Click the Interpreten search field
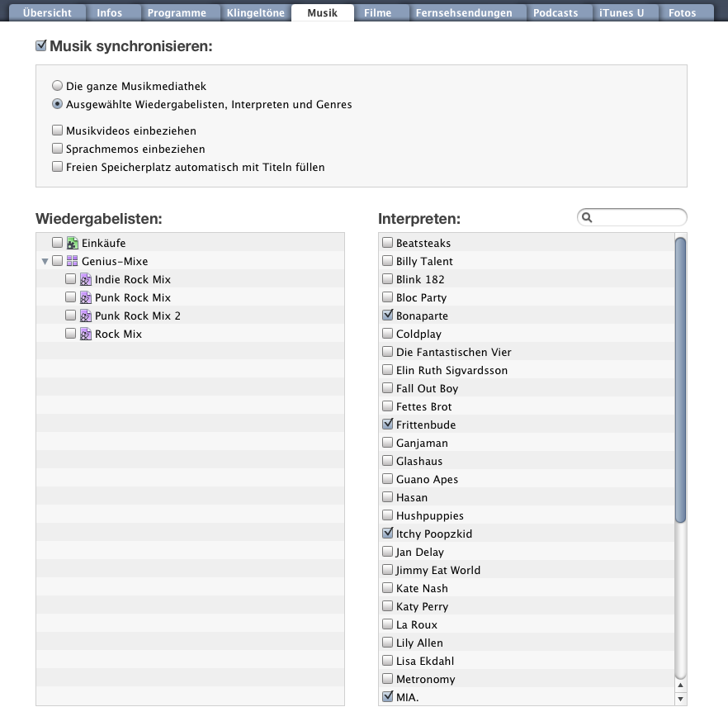The image size is (728, 726). point(632,217)
